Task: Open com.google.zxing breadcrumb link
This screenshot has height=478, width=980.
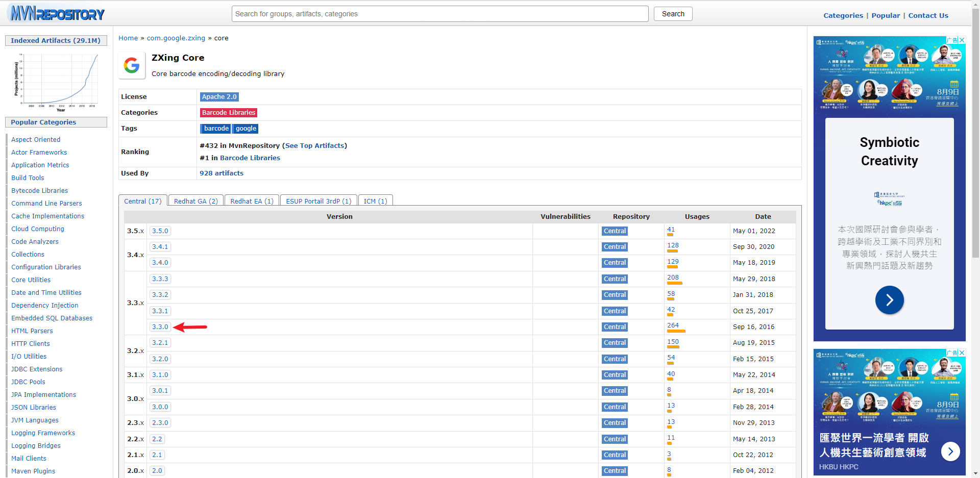Action: tap(176, 38)
